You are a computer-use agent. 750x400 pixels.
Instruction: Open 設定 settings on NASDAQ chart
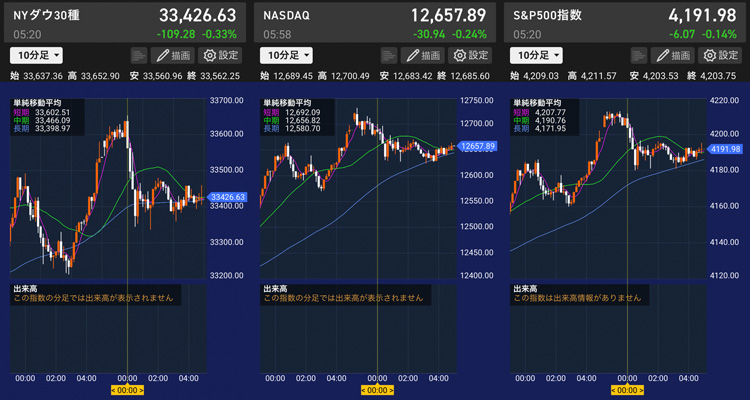click(x=471, y=56)
